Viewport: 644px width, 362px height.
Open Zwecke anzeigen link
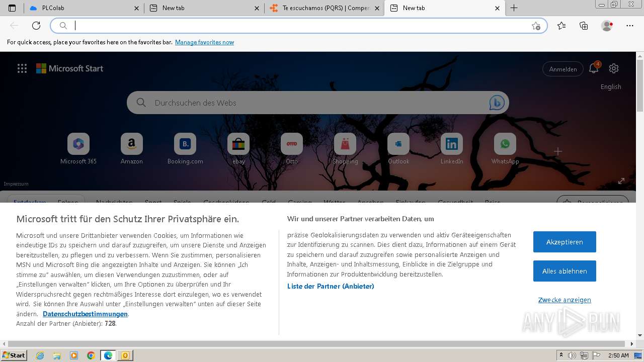pyautogui.click(x=565, y=300)
